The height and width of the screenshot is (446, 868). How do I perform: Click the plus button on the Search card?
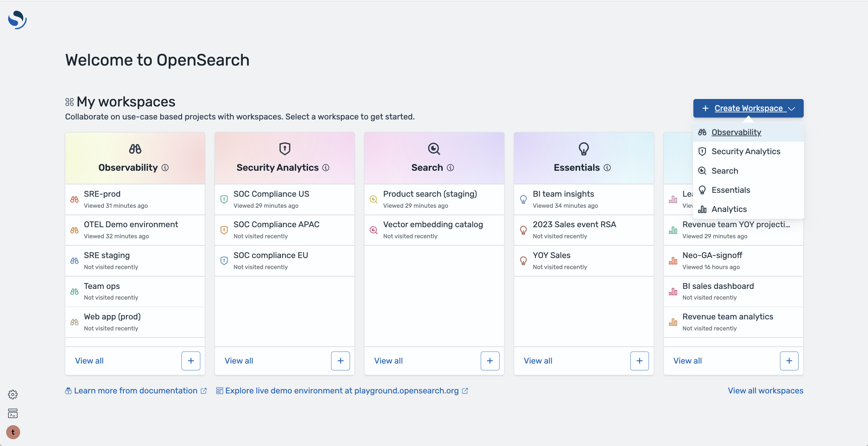pyautogui.click(x=490, y=361)
